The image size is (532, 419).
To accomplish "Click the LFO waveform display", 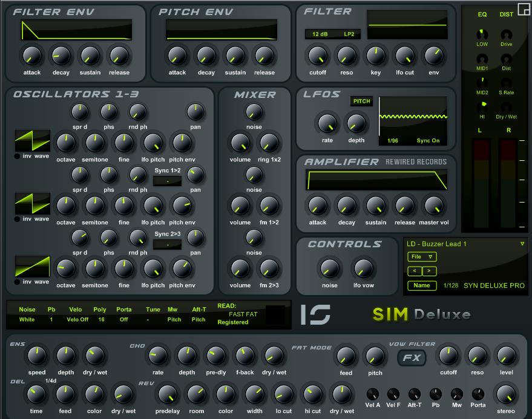I will [413, 121].
